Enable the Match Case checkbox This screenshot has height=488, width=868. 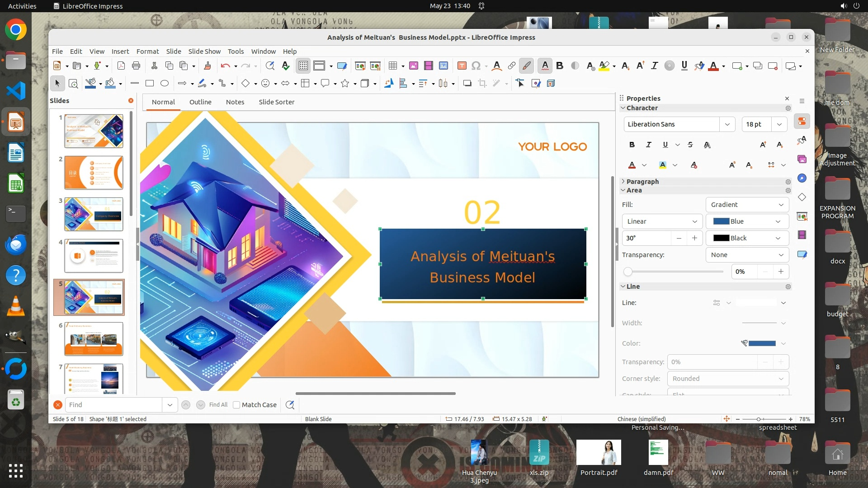pyautogui.click(x=236, y=405)
